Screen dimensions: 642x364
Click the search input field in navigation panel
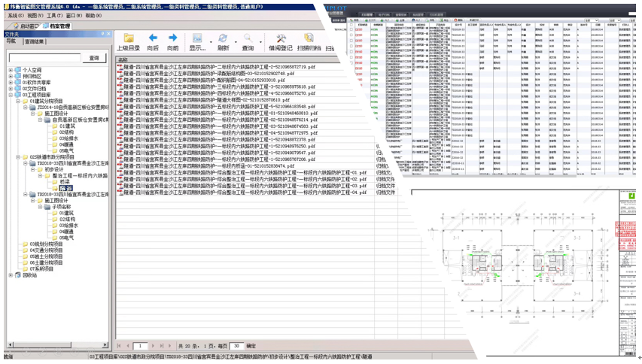(x=44, y=58)
